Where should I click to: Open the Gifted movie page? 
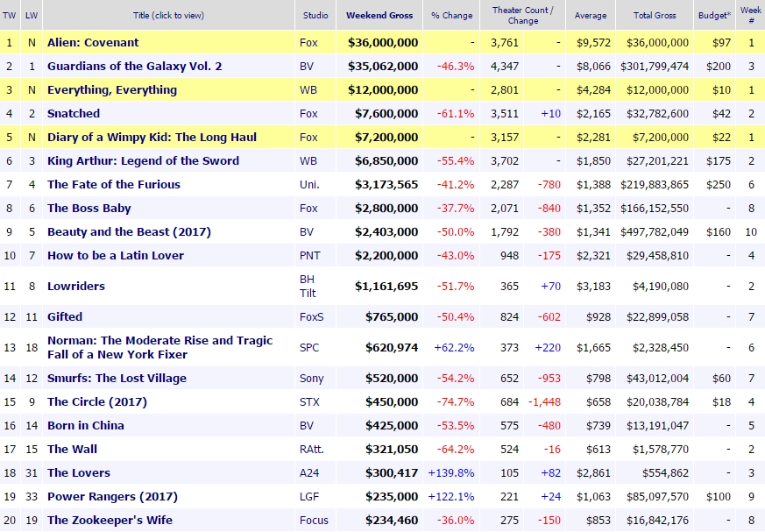coord(64,316)
